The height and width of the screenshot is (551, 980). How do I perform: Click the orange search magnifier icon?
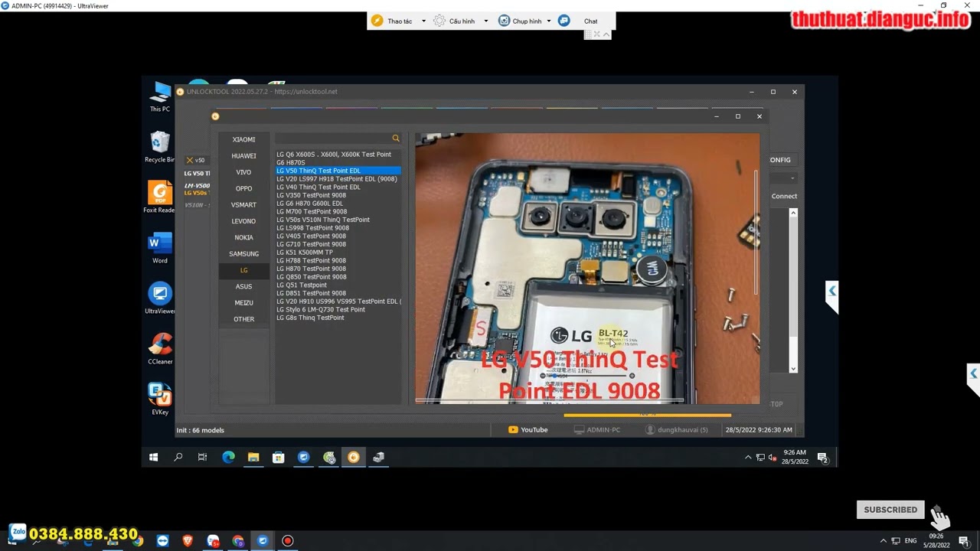pos(396,139)
